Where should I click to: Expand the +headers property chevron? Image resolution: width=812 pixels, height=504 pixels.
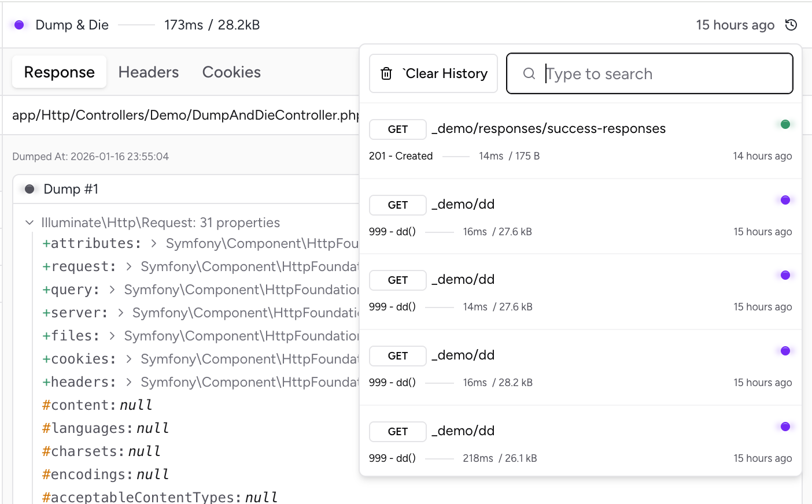tap(129, 382)
